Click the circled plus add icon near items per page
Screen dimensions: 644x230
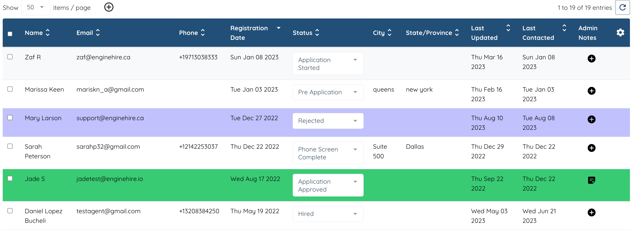click(109, 7)
